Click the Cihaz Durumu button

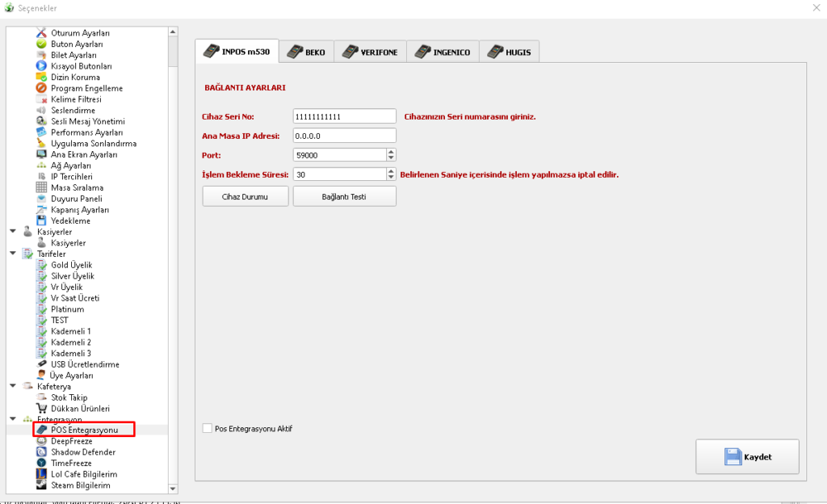point(246,196)
